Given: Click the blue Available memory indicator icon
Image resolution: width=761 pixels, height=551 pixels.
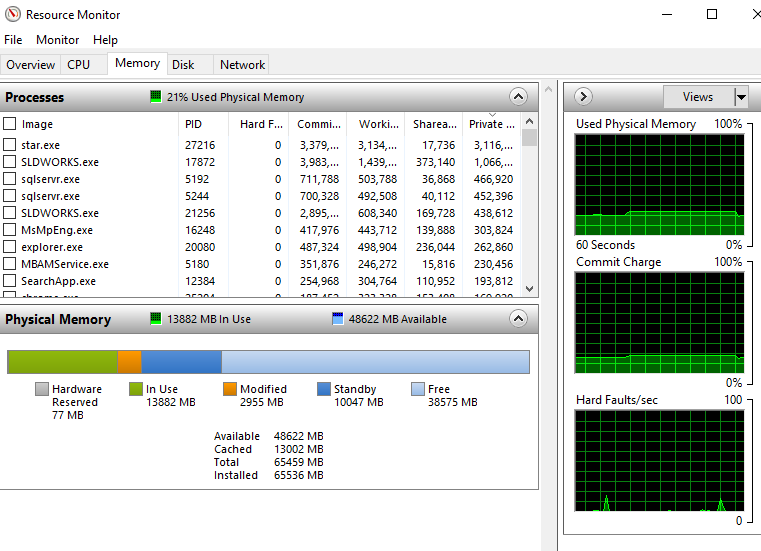Looking at the screenshot, I should (x=337, y=318).
